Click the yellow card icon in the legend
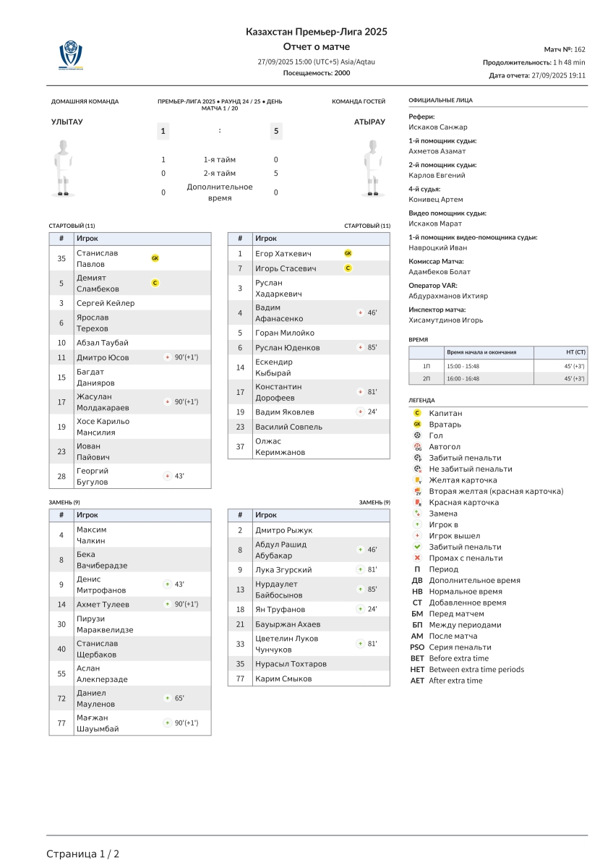 417,480
